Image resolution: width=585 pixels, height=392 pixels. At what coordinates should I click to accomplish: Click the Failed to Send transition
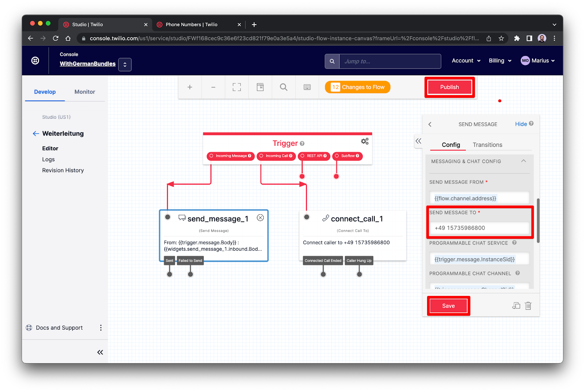point(190,260)
